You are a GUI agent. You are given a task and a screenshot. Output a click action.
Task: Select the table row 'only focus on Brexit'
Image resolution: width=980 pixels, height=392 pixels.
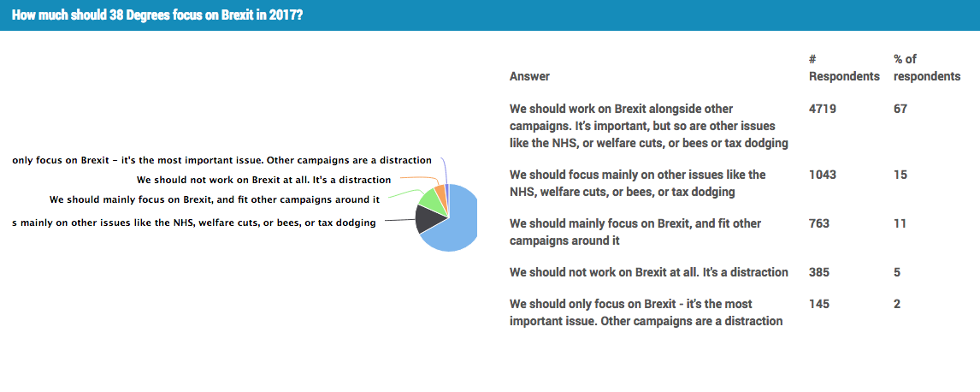[646, 312]
